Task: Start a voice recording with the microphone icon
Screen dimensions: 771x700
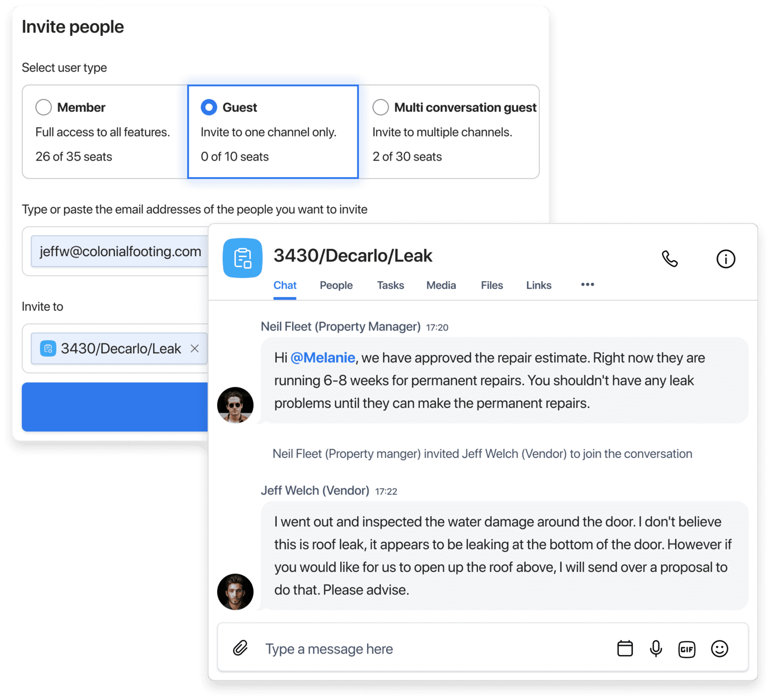Action: [655, 648]
